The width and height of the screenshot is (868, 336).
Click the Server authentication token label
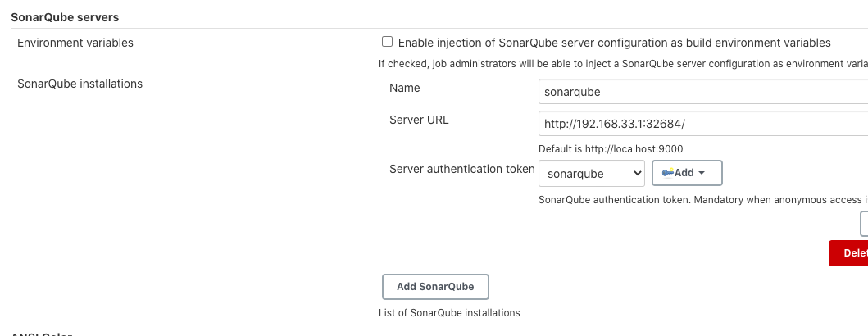click(461, 169)
